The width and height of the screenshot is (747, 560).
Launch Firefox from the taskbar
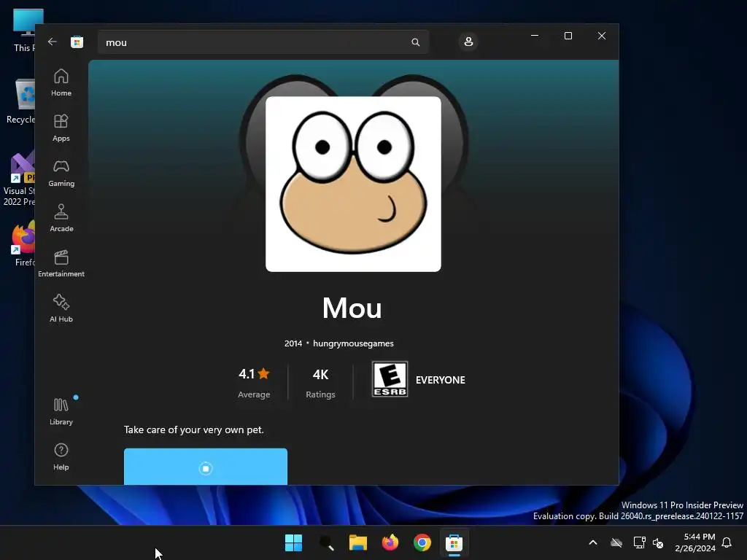click(390, 542)
